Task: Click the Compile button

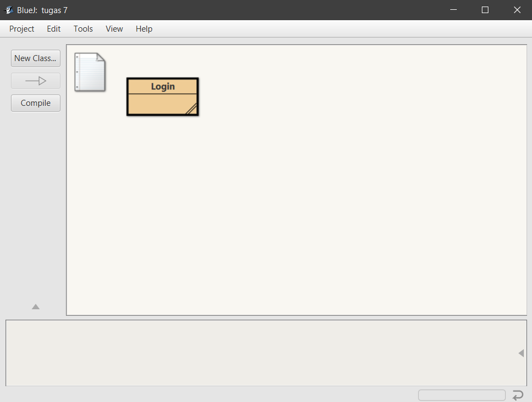Action: tap(35, 103)
